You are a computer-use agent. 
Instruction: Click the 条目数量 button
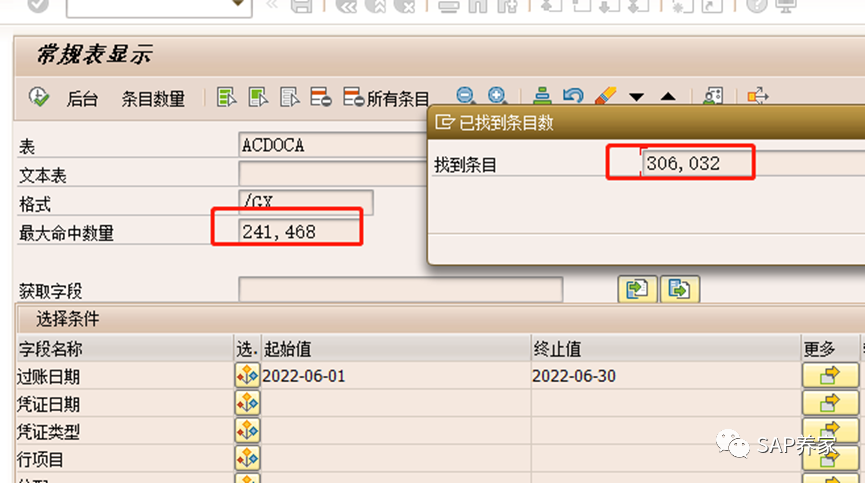click(153, 99)
